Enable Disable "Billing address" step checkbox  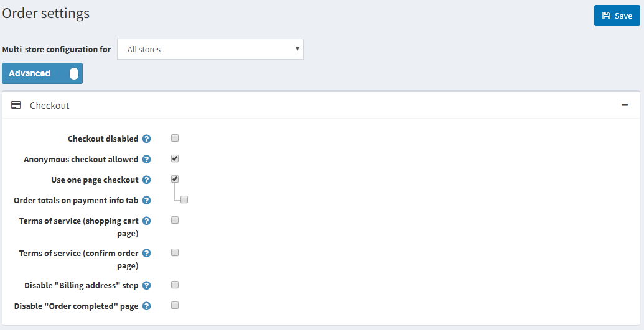[175, 285]
